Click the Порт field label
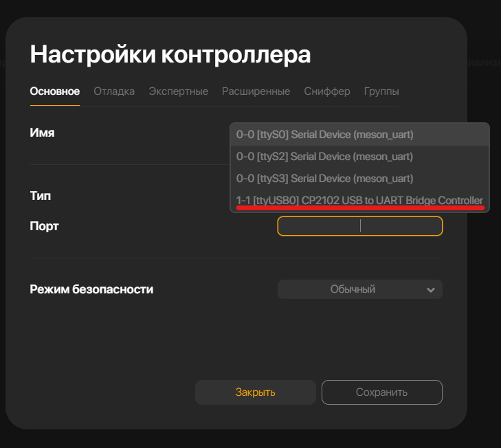Screen dimensions: 501x448 [45, 226]
